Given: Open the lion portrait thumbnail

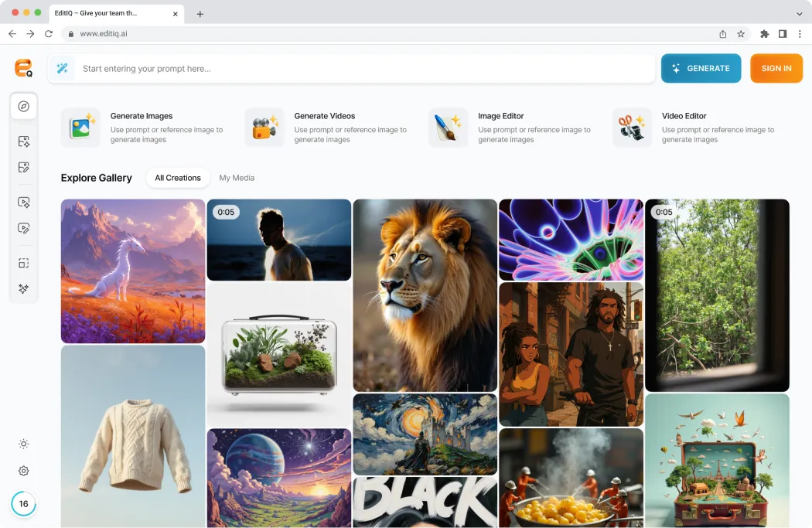Looking at the screenshot, I should [x=425, y=295].
